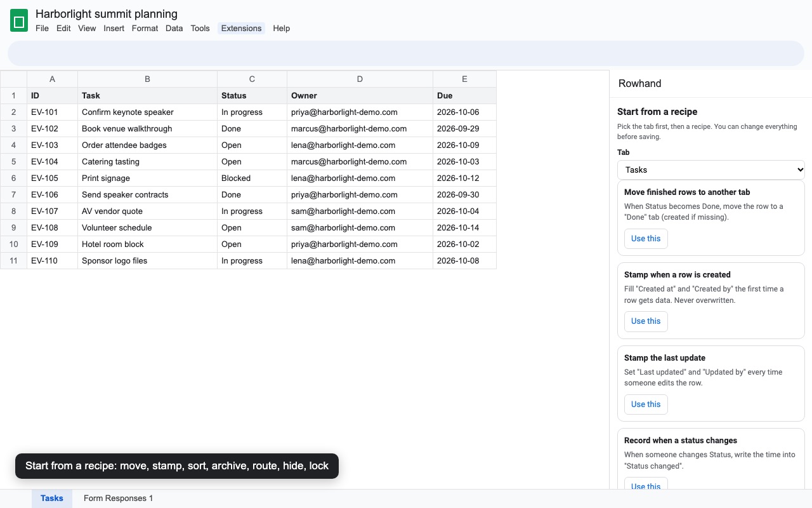The width and height of the screenshot is (812, 508).
Task: Switch to Form Responses 1 sheet tab
Action: coord(119,498)
